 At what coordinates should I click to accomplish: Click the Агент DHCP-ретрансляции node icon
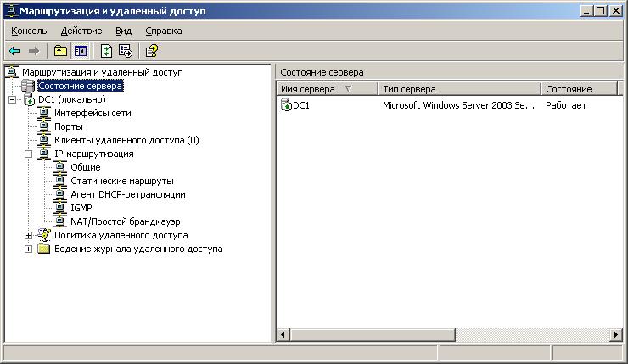click(60, 194)
